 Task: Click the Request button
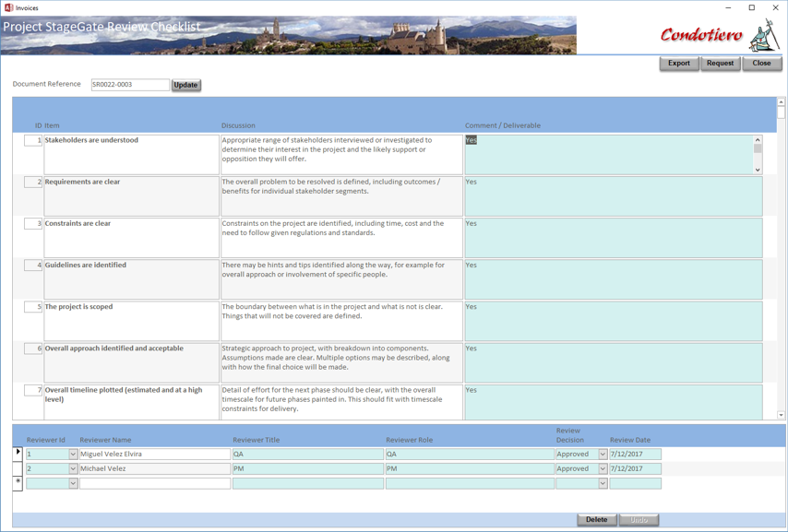720,64
